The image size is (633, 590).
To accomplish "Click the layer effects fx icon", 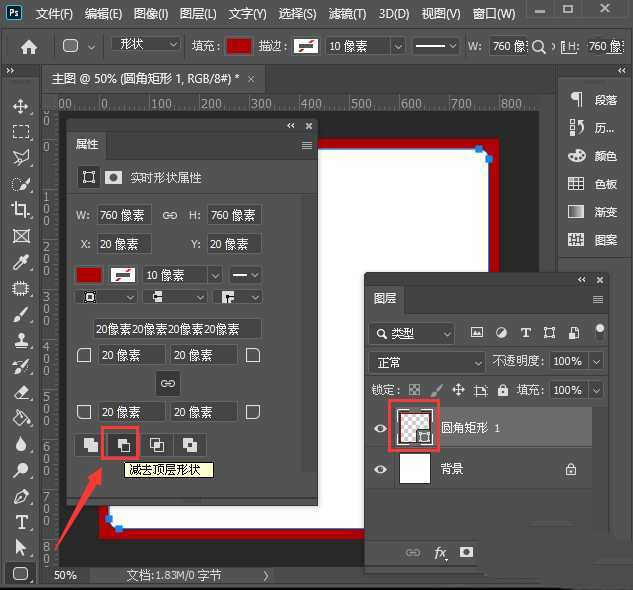I will [440, 552].
